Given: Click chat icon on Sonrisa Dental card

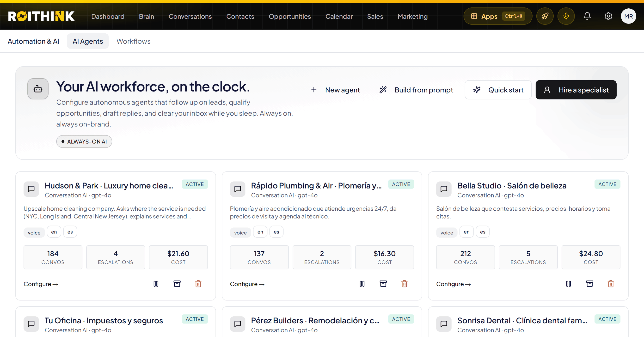Looking at the screenshot, I should pos(444,324).
